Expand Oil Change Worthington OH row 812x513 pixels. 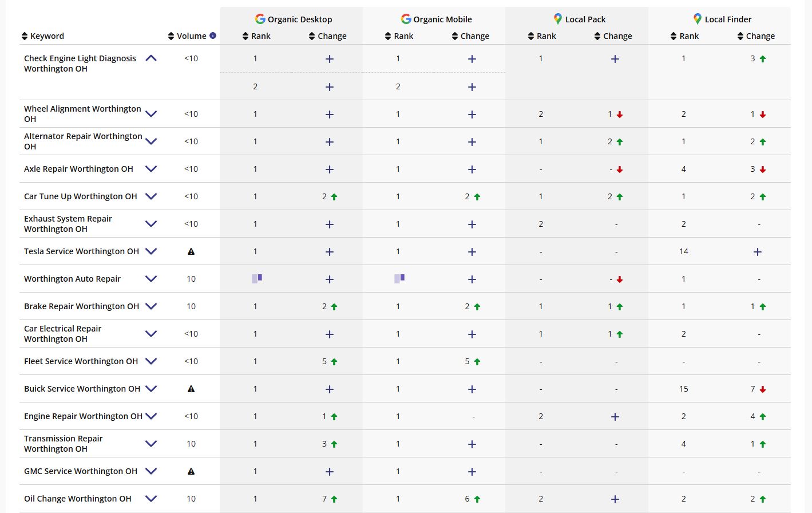click(151, 499)
